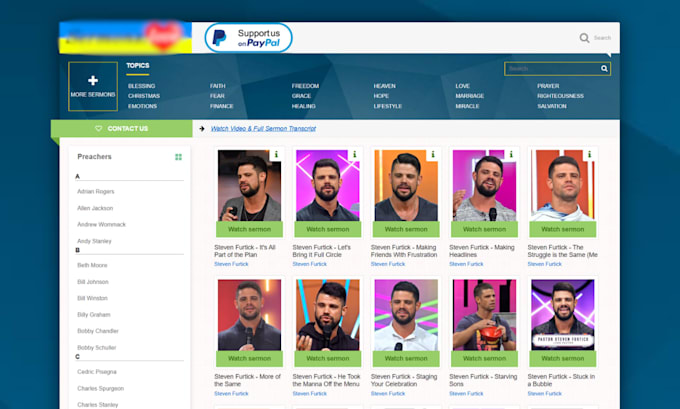The width and height of the screenshot is (680, 409).
Task: Toggle the green grid view icon in Preachers
Action: (x=178, y=157)
